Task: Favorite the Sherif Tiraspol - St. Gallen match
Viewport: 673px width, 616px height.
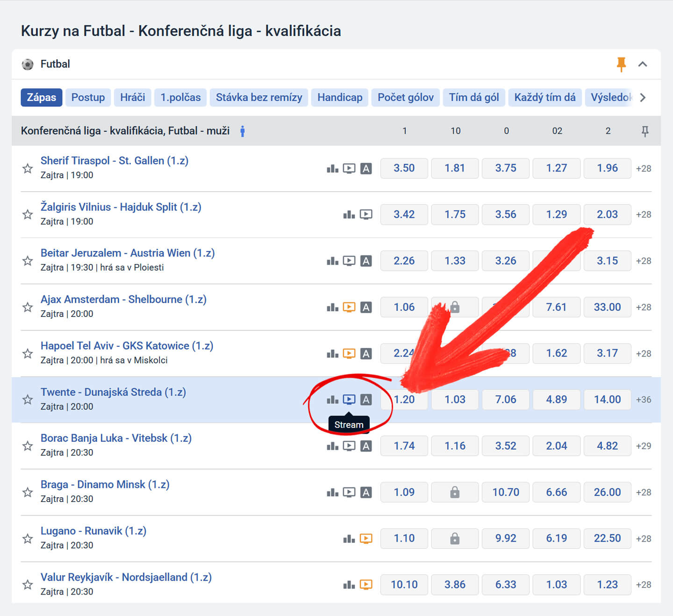Action: 28,168
